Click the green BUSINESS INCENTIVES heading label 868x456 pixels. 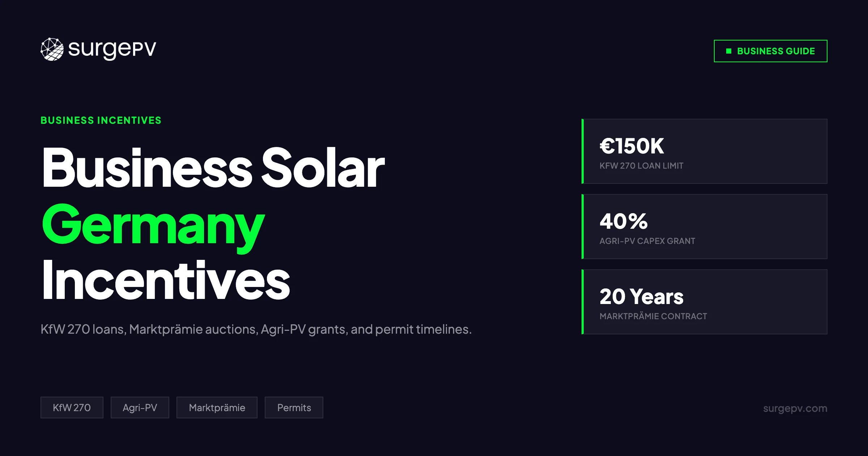[x=101, y=120]
